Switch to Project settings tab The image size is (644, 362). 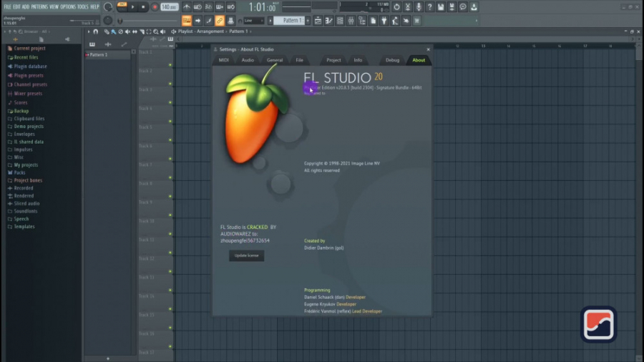point(333,60)
